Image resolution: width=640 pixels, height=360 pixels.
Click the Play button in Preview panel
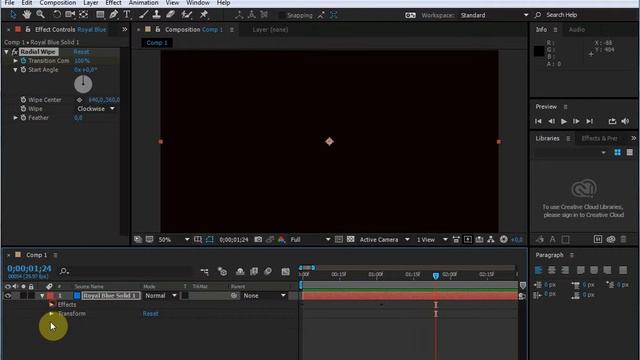[564, 121]
